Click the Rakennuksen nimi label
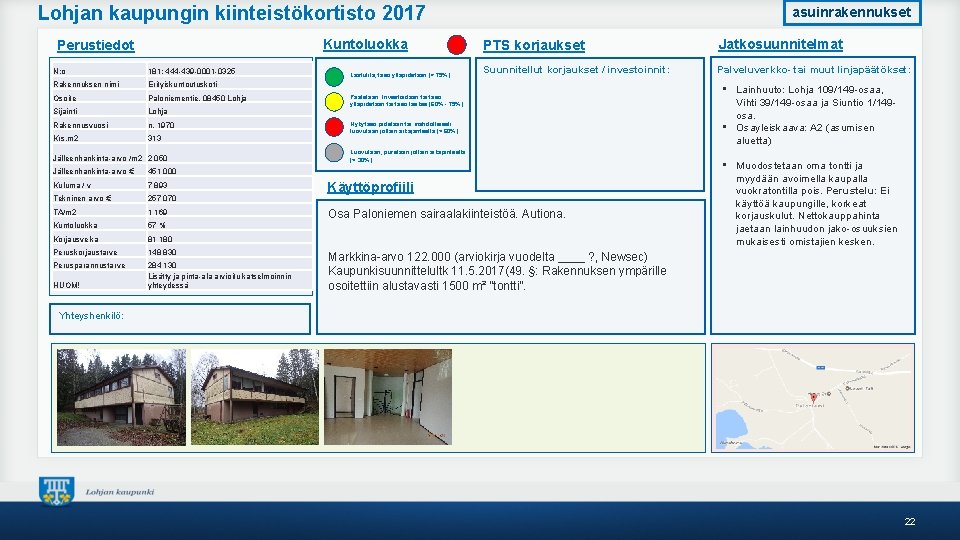960x540 pixels. [x=86, y=84]
